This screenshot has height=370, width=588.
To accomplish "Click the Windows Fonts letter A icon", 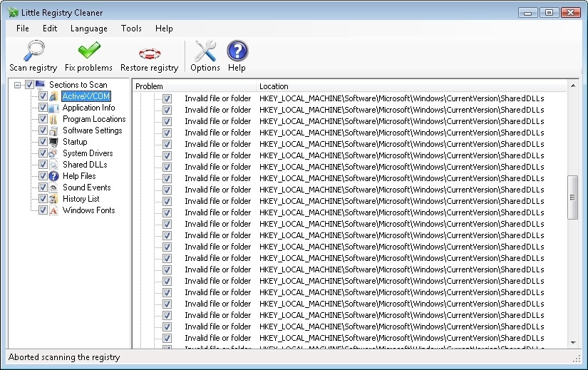I will (x=54, y=210).
